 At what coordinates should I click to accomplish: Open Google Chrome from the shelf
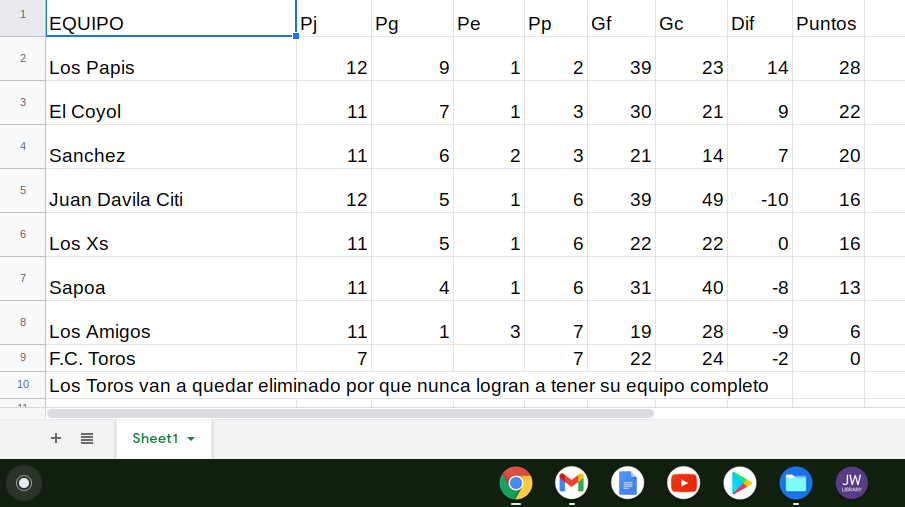click(x=516, y=483)
